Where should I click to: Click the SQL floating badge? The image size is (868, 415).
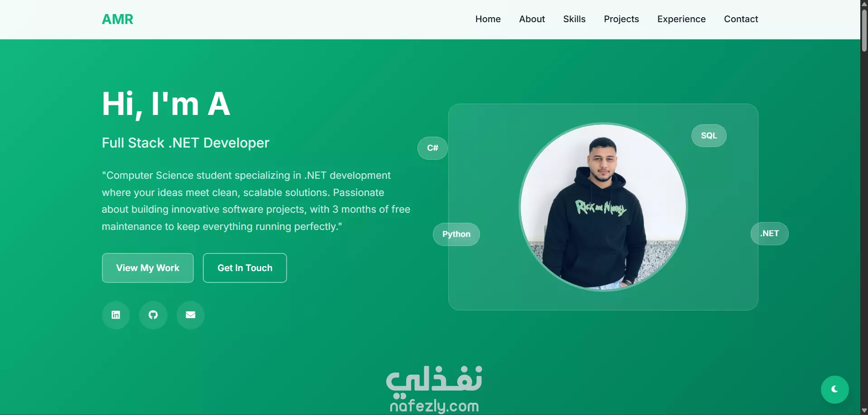[x=709, y=136]
